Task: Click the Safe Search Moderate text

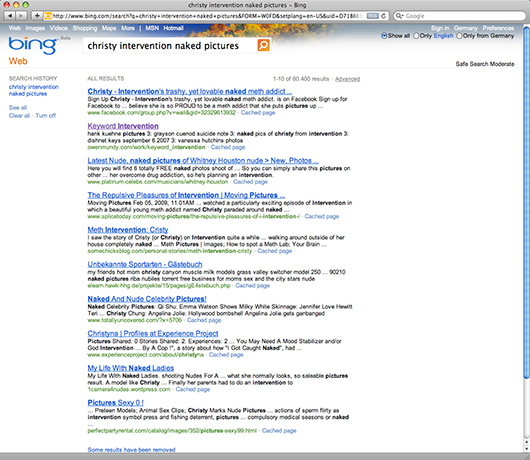Action: 485,64
